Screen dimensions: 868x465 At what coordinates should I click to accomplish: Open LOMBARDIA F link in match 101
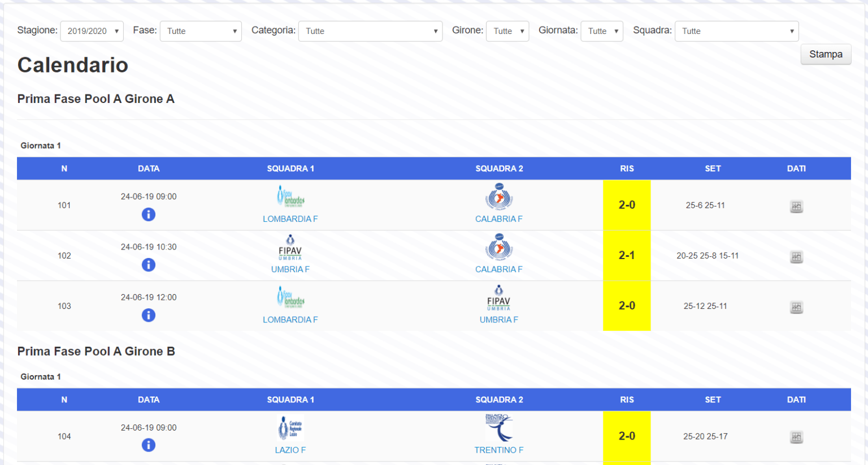(x=290, y=219)
